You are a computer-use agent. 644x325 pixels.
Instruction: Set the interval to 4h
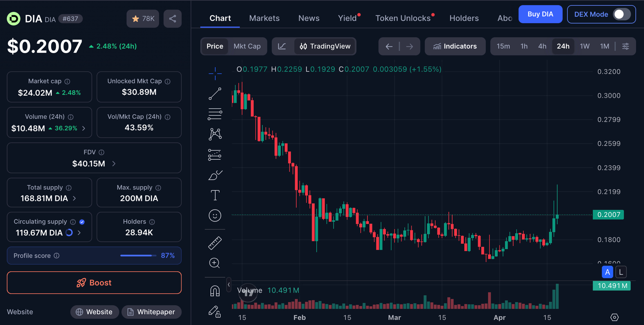542,46
